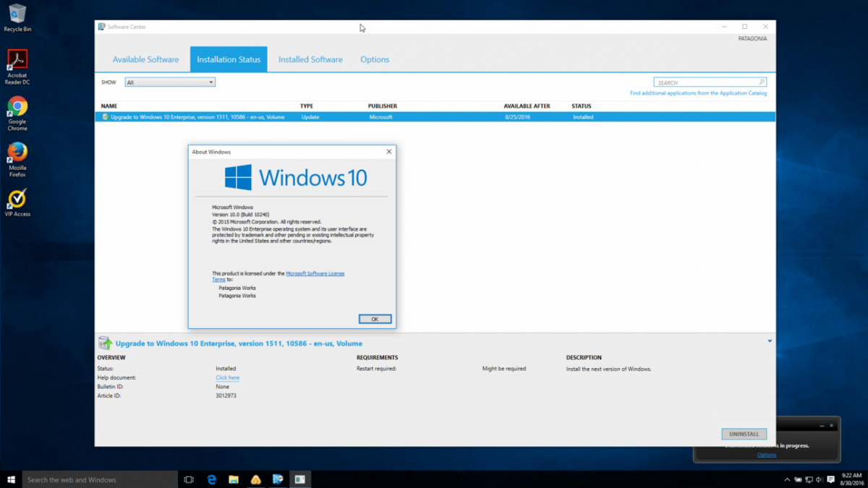The height and width of the screenshot is (488, 868).
Task: Select the Windows 10 Enterprise upgrade row
Action: click(x=434, y=116)
